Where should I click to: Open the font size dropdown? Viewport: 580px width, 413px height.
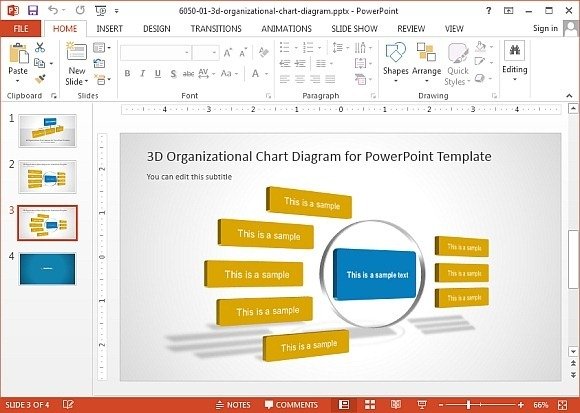pos(214,53)
